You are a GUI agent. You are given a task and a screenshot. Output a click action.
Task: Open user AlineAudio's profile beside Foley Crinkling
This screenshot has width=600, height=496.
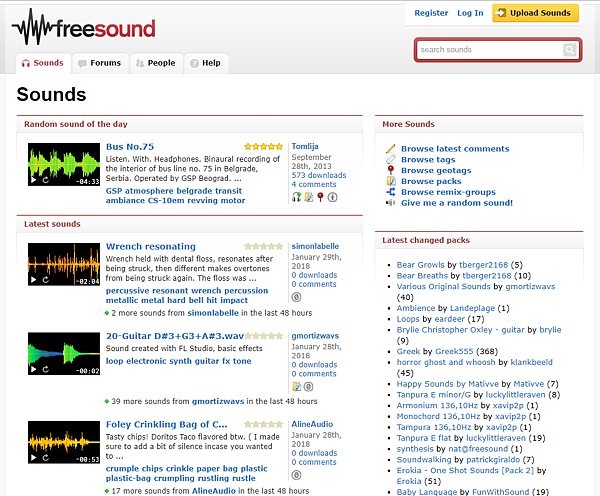tap(312, 424)
